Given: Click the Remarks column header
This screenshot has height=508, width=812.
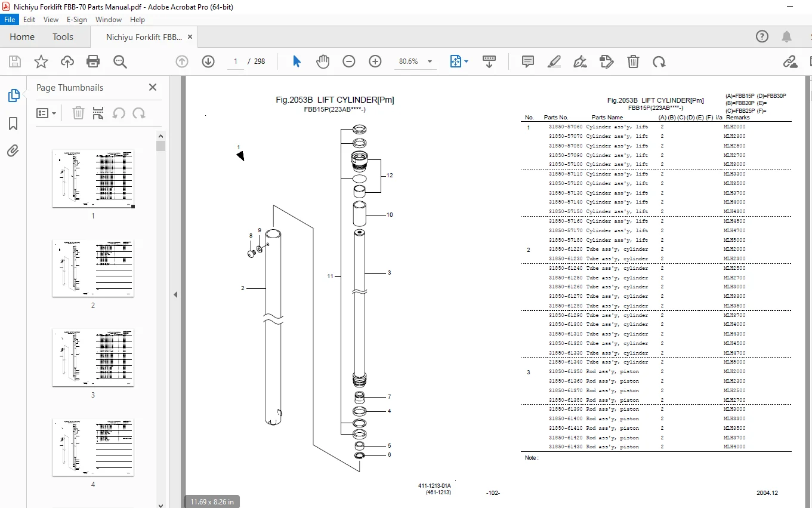Looking at the screenshot, I should point(738,118).
